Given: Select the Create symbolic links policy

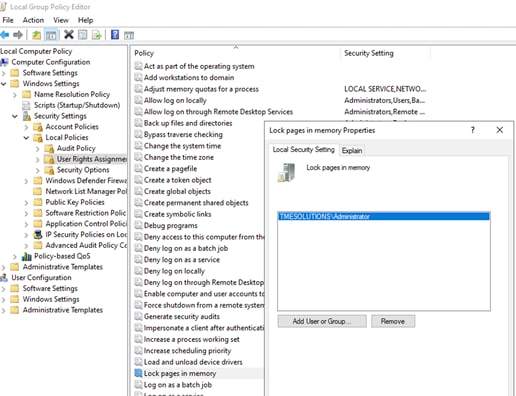Looking at the screenshot, I should tap(177, 214).
